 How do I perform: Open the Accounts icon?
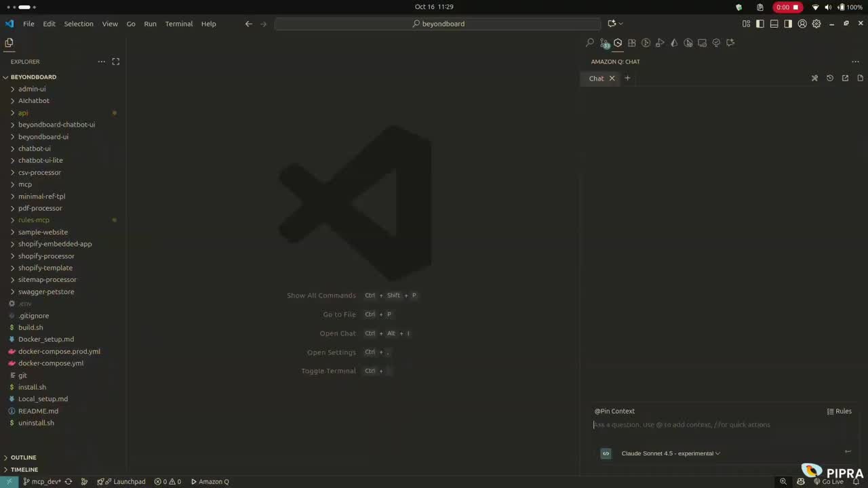(x=802, y=24)
